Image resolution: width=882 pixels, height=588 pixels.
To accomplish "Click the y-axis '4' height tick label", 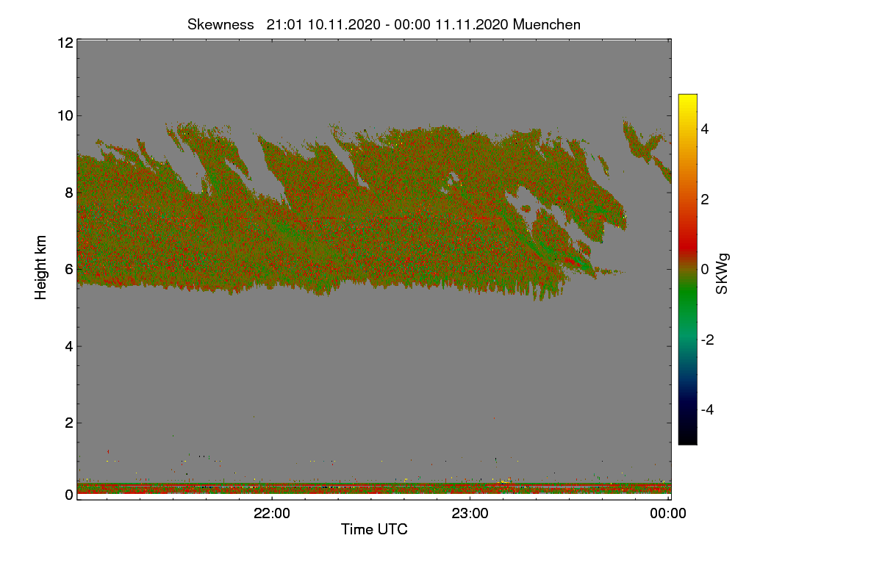I will coord(68,346).
